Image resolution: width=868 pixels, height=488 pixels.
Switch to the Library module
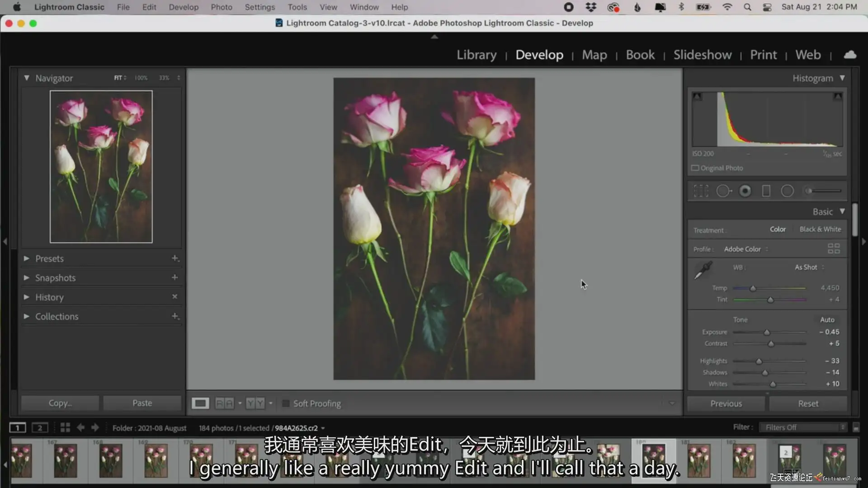(x=476, y=55)
